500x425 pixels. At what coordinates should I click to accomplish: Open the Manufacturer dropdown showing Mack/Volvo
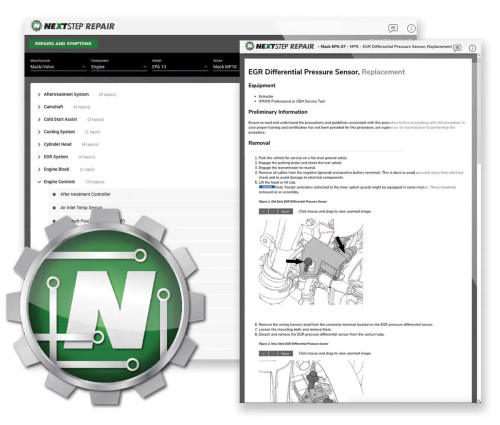[x=58, y=67]
